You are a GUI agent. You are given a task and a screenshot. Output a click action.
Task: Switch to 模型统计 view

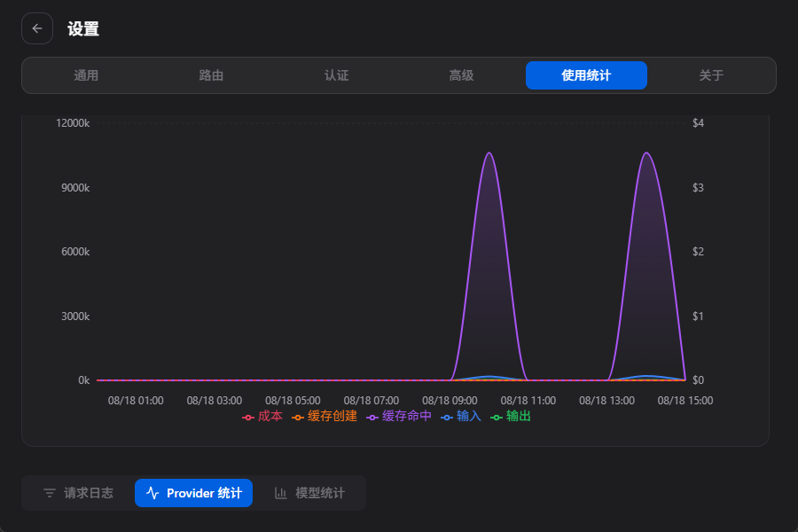coord(309,493)
